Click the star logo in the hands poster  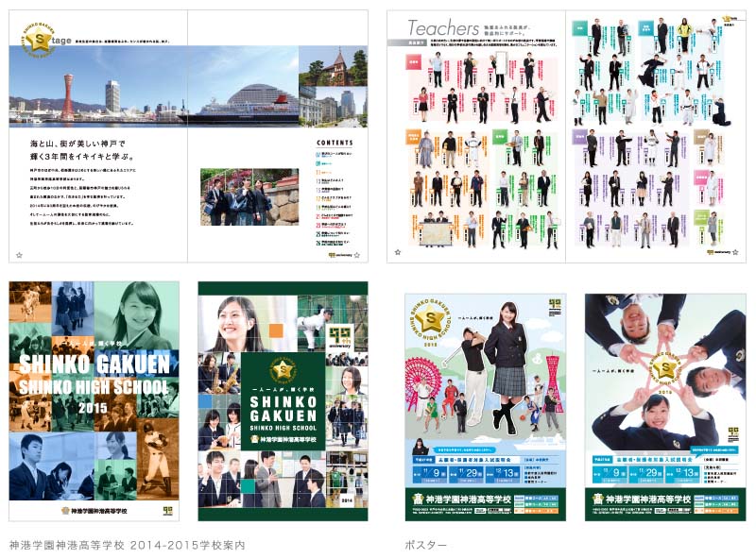666,369
